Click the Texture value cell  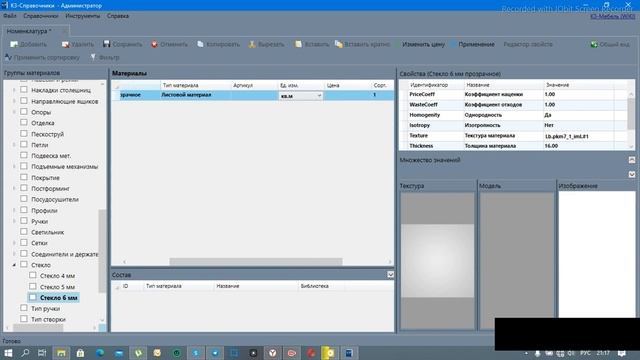coord(578,136)
